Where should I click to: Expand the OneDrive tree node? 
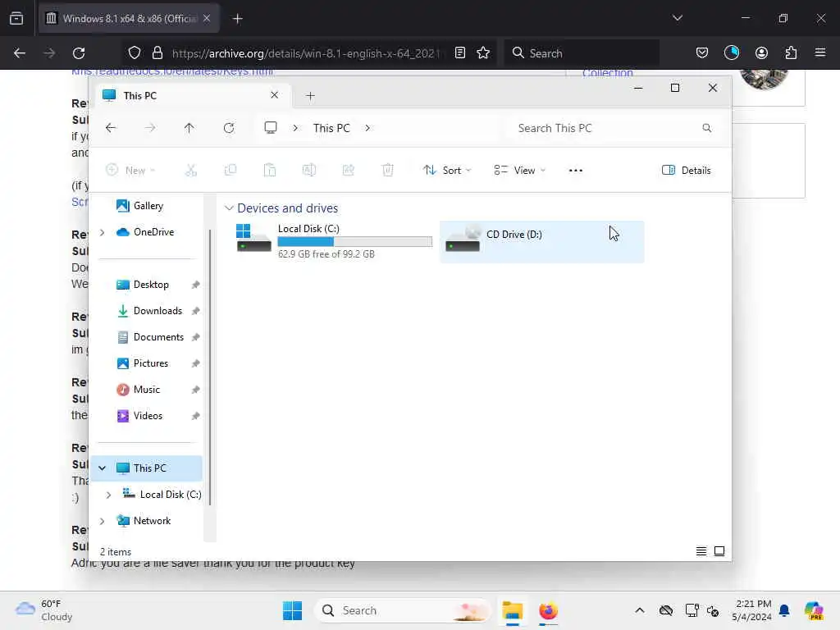(x=103, y=232)
